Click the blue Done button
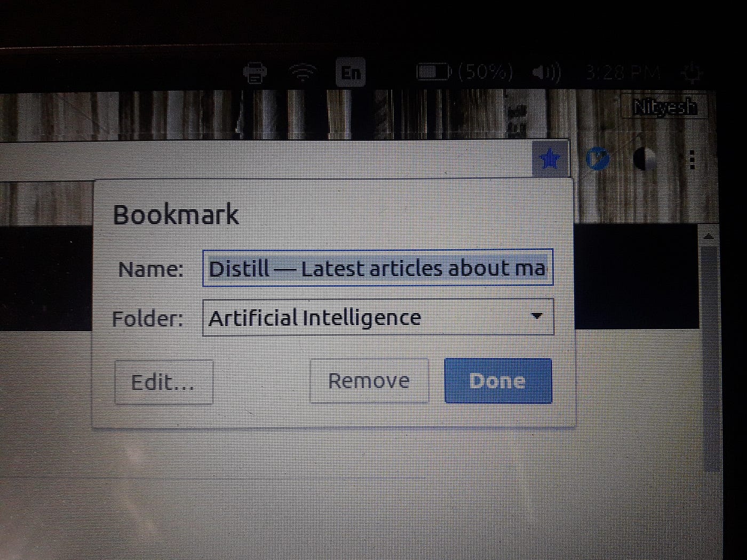Viewport: 747px width, 560px height. [498, 381]
